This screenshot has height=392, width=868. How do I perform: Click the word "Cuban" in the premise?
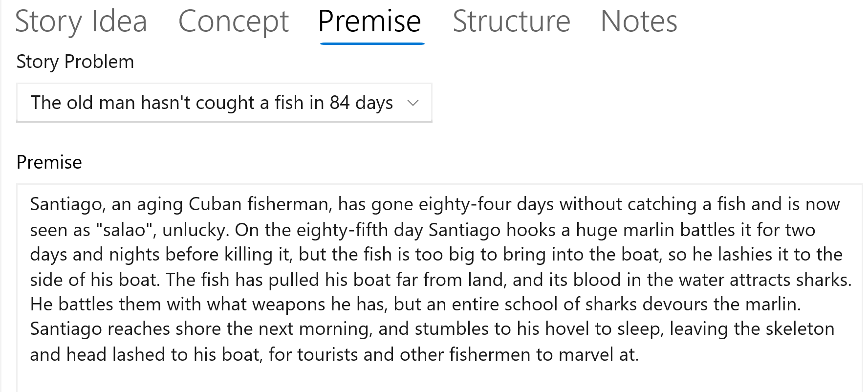[x=215, y=204]
